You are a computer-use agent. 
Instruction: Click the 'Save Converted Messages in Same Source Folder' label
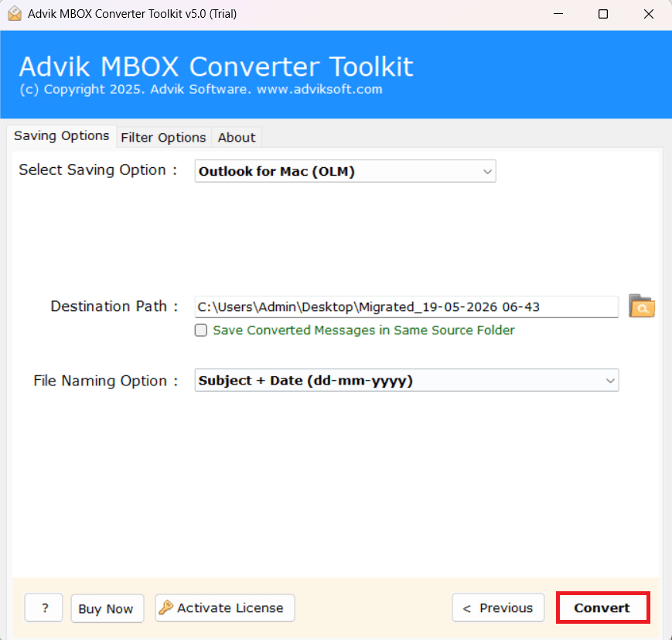point(363,330)
